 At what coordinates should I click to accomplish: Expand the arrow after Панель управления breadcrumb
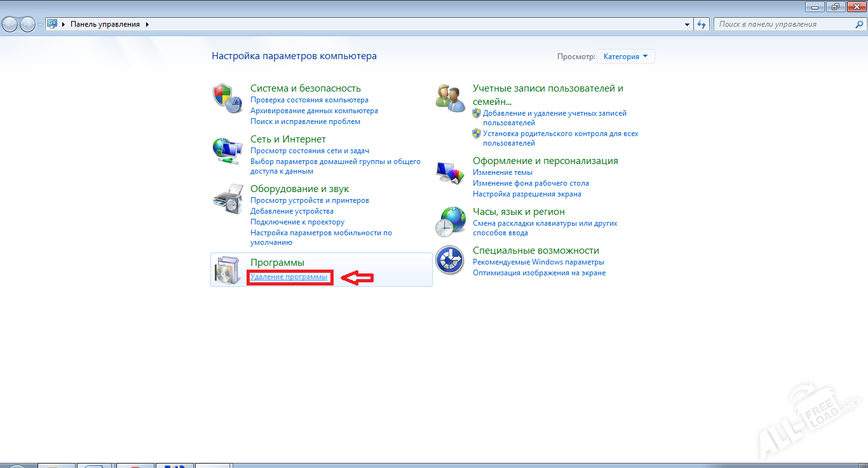147,24
